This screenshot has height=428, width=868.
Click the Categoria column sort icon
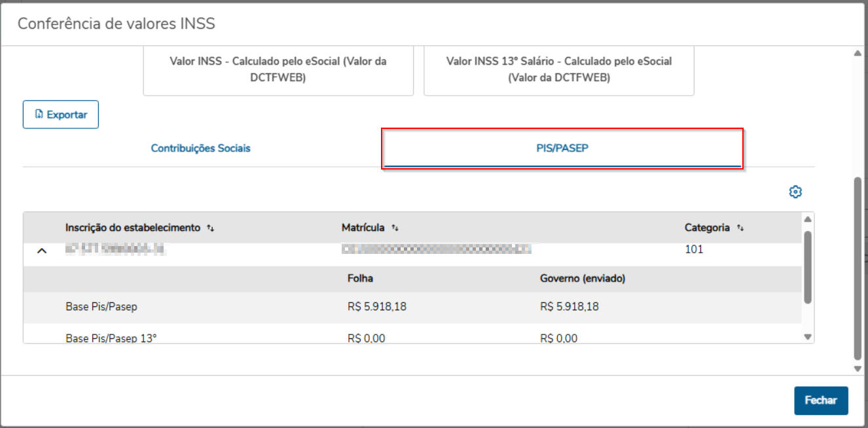click(740, 228)
